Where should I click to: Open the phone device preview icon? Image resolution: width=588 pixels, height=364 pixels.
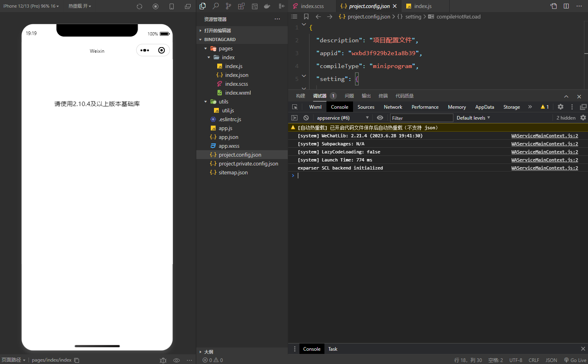(172, 6)
